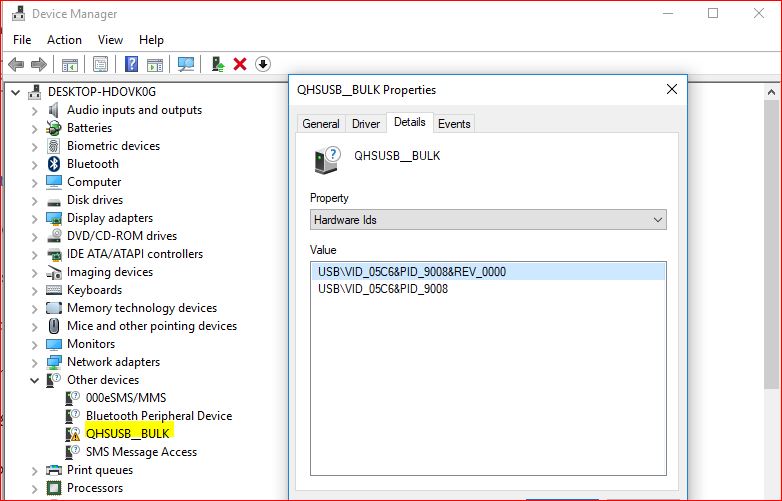
Task: Click the Back arrow toolbar icon
Action: tap(16, 64)
